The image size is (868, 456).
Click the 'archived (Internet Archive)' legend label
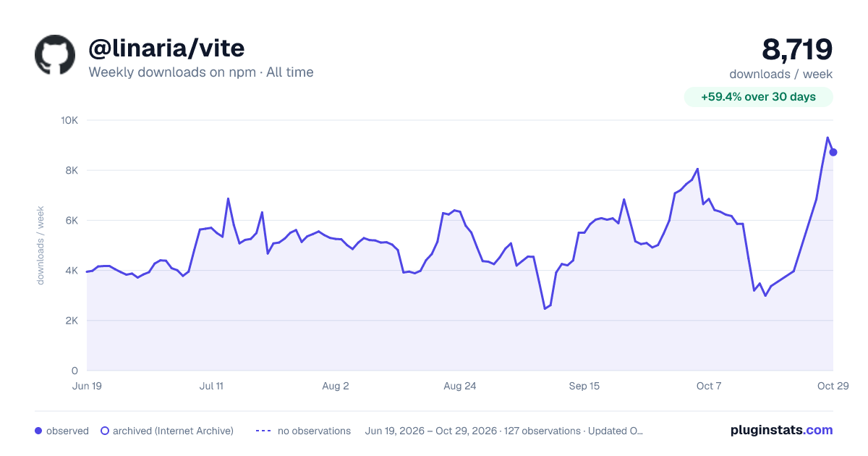(x=173, y=431)
